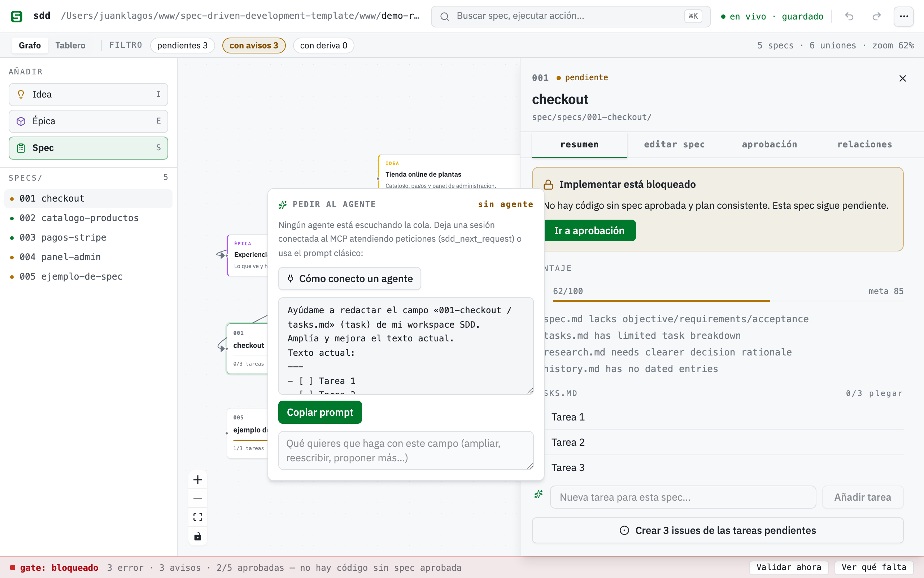Click the sin agente status label

click(x=505, y=204)
